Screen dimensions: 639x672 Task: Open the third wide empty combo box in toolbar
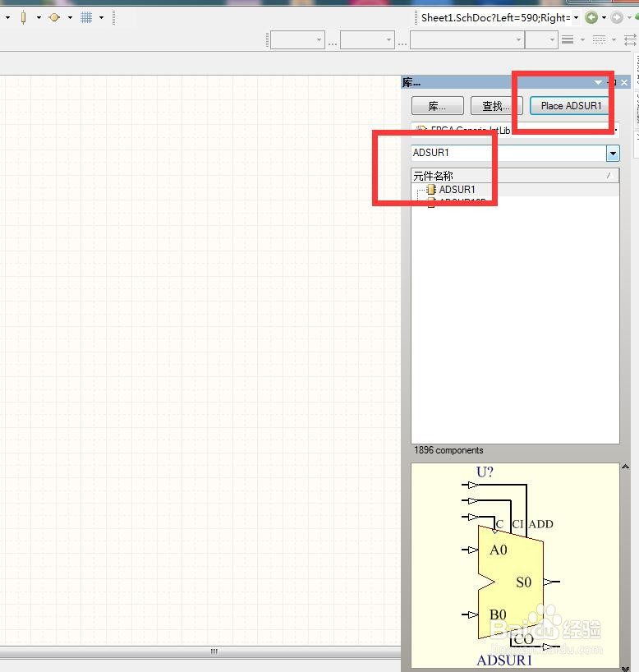(x=467, y=40)
